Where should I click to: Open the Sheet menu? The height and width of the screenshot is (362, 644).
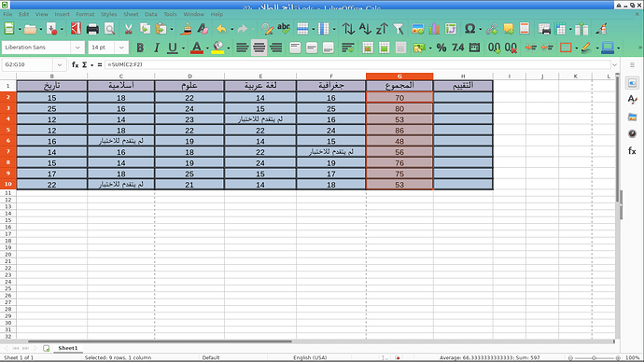point(131,14)
